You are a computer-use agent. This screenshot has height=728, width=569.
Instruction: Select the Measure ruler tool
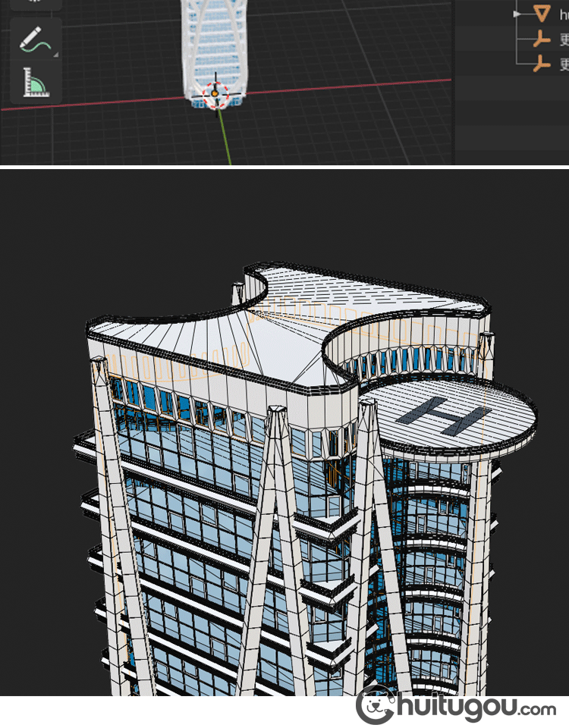click(36, 83)
